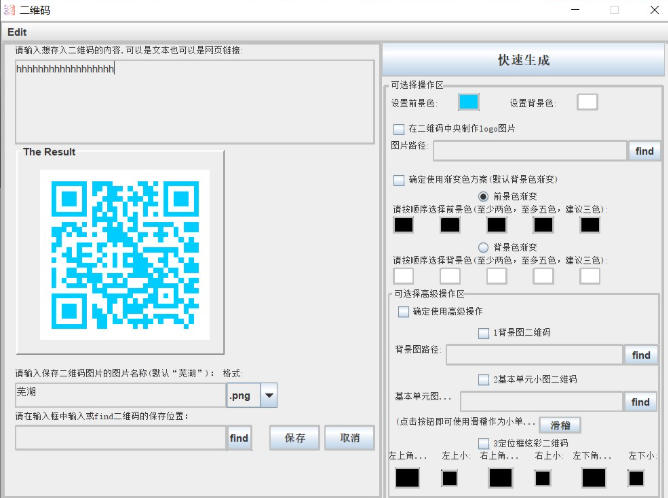Click the first white background gradient swatch

click(404, 275)
